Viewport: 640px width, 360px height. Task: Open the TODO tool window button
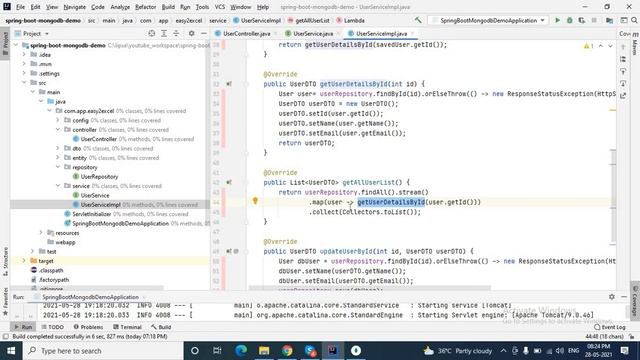(53, 327)
